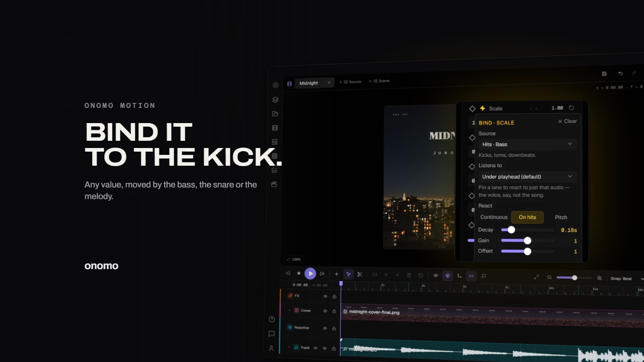Click the add Scene button
644x362 pixels.
tap(379, 81)
